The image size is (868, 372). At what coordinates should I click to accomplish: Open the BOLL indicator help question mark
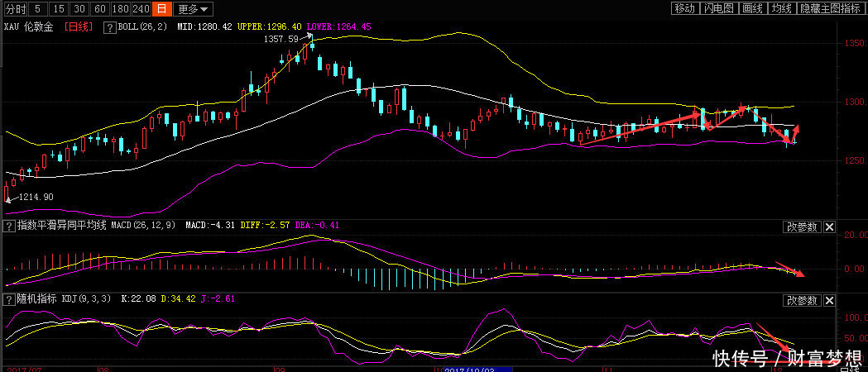[x=109, y=27]
